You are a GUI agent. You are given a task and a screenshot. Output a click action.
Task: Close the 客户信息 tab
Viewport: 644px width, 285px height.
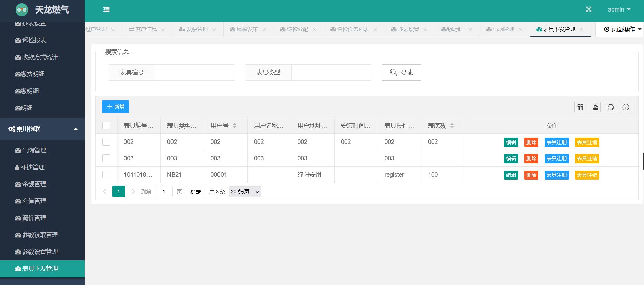pos(163,30)
